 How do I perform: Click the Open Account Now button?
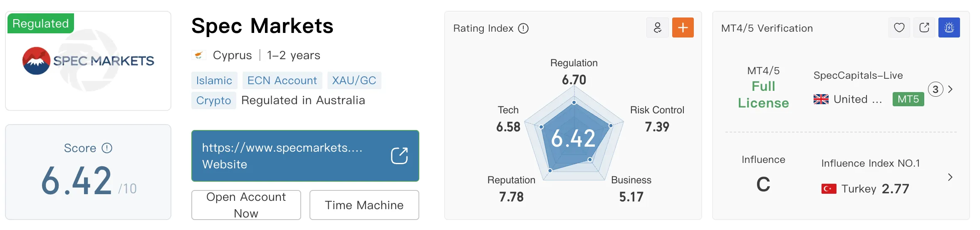pyautogui.click(x=246, y=205)
